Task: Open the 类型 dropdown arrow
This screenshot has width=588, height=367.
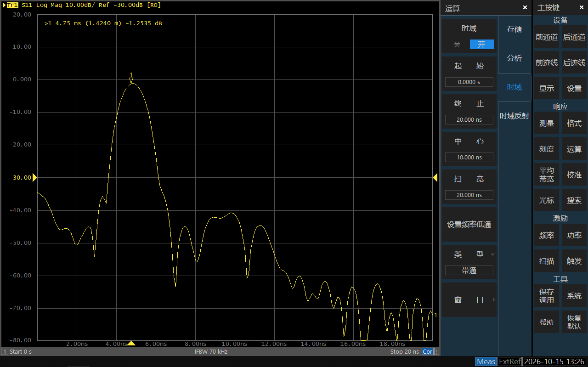Action: 493,254
